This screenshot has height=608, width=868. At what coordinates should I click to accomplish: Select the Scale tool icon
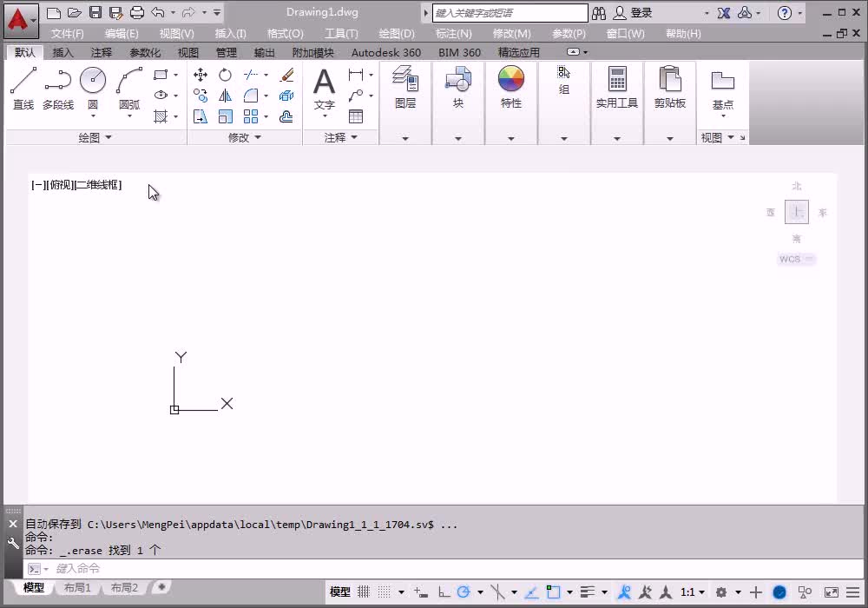pos(225,116)
